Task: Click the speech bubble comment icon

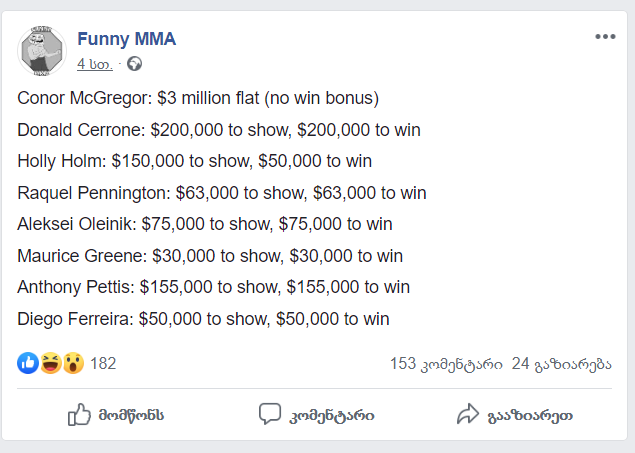Action: [x=269, y=414]
